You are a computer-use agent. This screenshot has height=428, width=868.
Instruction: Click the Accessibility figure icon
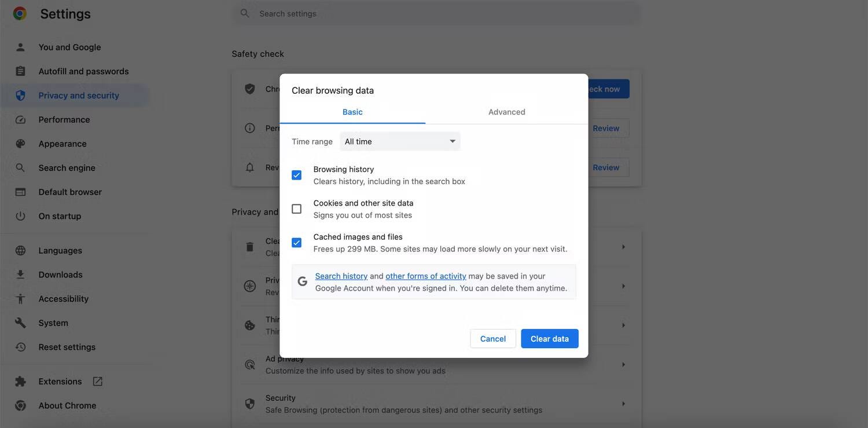(x=20, y=299)
